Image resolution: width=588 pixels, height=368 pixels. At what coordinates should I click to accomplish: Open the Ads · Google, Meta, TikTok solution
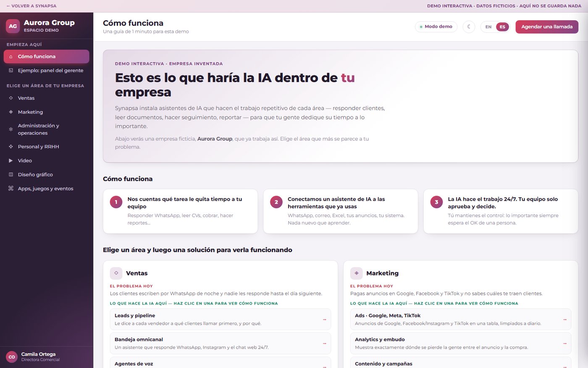(461, 319)
